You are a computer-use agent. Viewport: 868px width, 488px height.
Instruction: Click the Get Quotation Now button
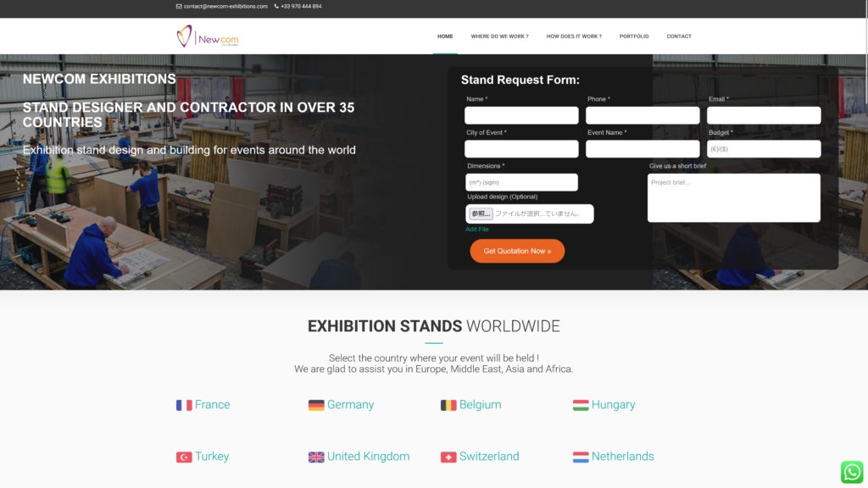[517, 251]
